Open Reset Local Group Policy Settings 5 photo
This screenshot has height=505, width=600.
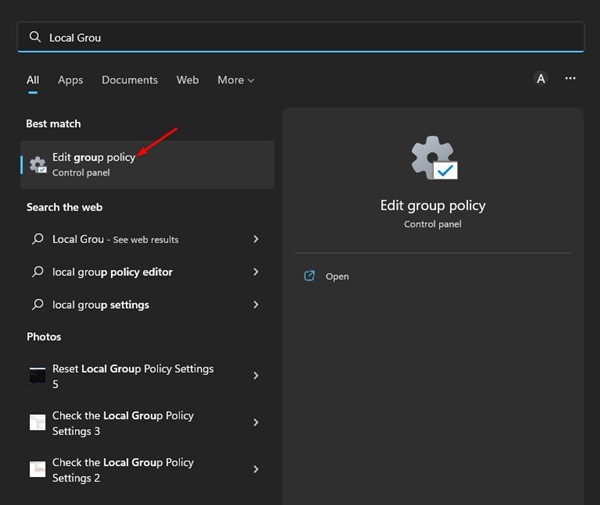coord(133,376)
